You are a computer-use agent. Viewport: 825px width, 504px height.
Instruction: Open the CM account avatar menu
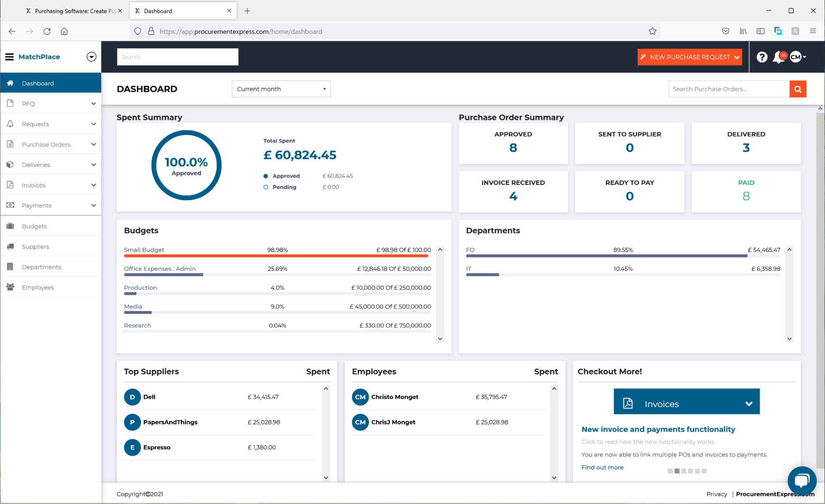[796, 57]
